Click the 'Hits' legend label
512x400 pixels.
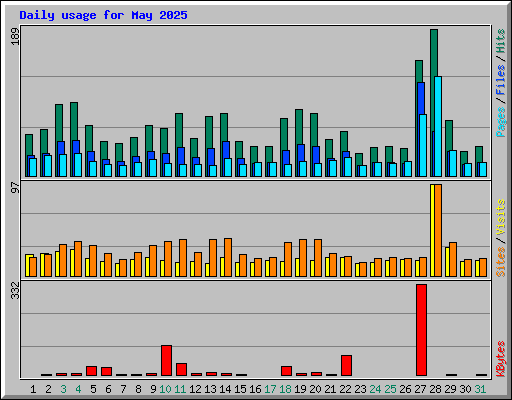click(501, 41)
